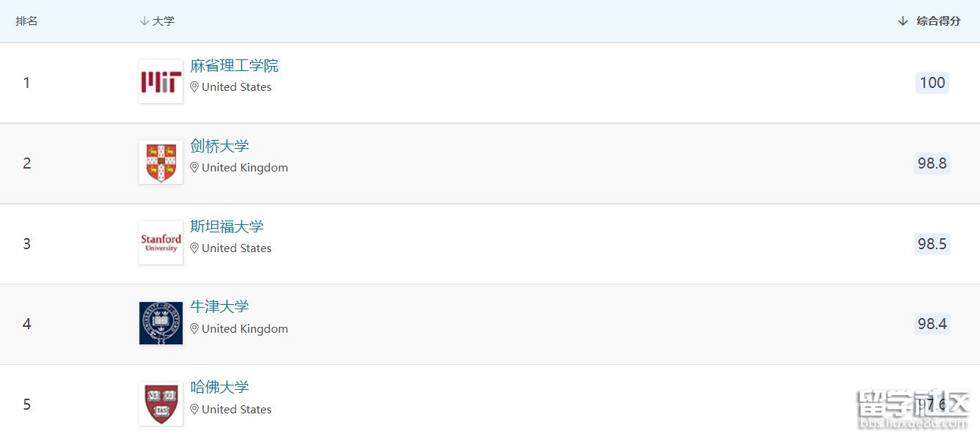Click the Harvard University shield icon
Image resolution: width=980 pixels, height=439 pixels.
tap(161, 404)
